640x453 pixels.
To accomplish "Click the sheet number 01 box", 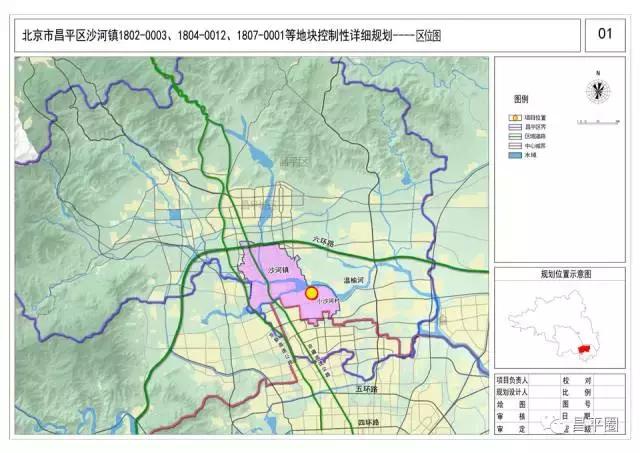I will (605, 35).
